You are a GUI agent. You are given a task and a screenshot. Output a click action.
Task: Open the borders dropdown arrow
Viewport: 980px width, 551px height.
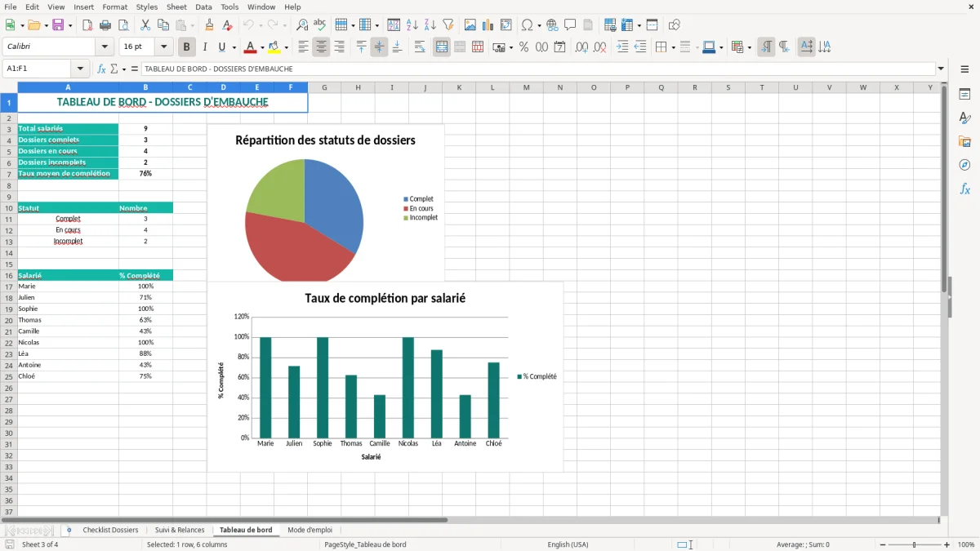click(672, 47)
